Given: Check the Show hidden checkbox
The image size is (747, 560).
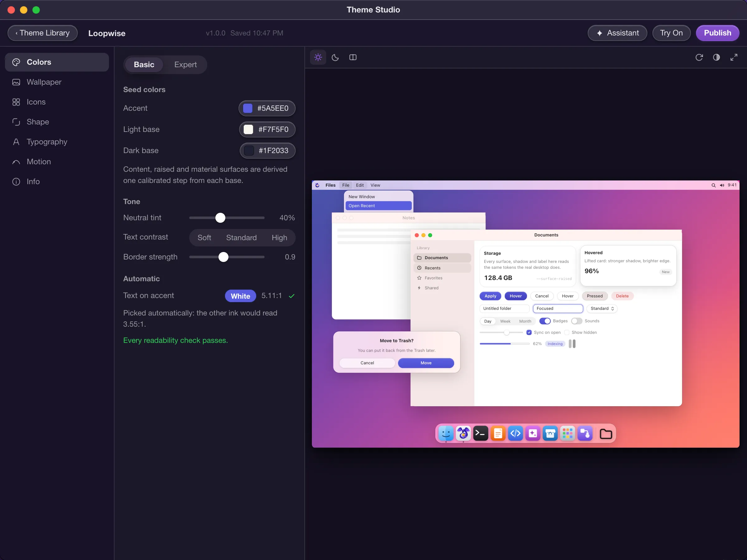Looking at the screenshot, I should point(567,333).
